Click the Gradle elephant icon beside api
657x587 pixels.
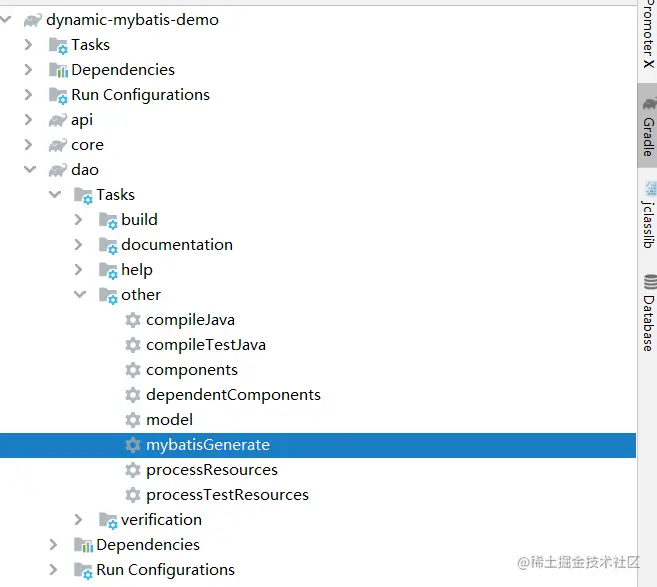point(57,120)
